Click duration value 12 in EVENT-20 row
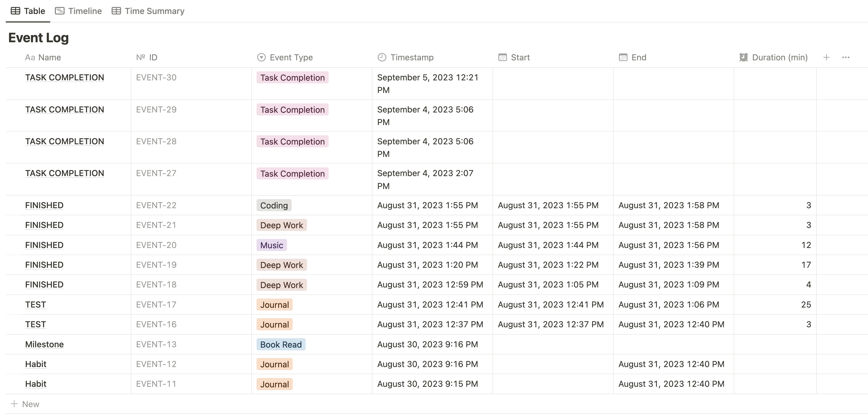Viewport: 868px width, 420px height. coord(806,245)
